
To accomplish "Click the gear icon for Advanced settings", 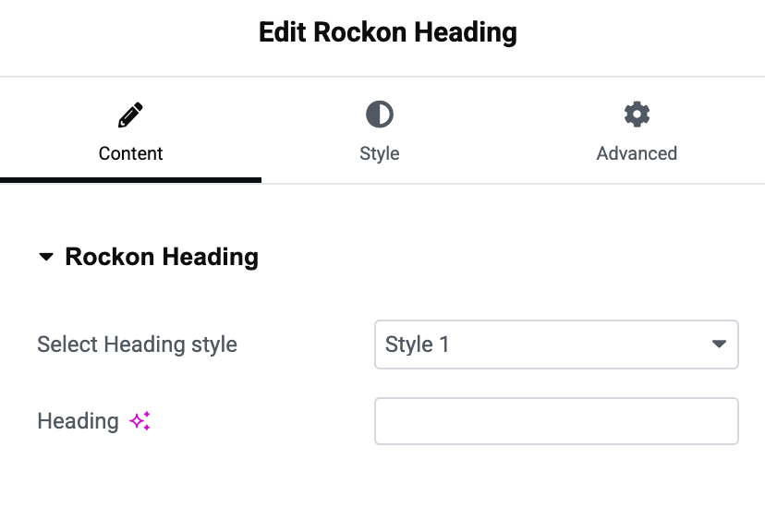I will (637, 115).
